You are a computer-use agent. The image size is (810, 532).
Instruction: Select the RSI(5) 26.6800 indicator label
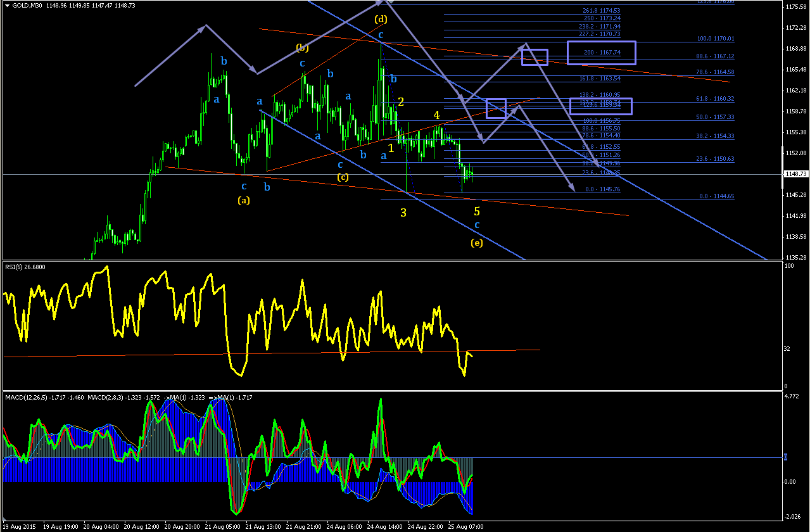[25, 267]
